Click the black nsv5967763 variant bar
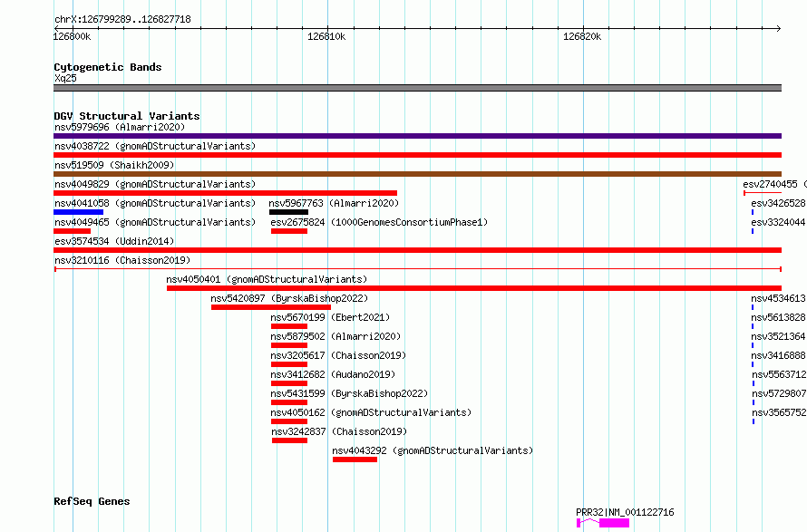The height and width of the screenshot is (532, 807). [288, 212]
